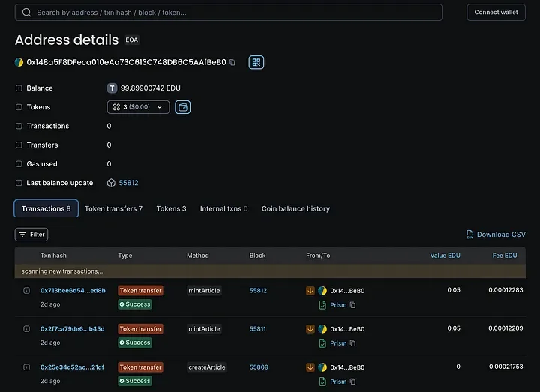Click the Transfers info icon
Screen dimensions: 540x392
coord(19,145)
